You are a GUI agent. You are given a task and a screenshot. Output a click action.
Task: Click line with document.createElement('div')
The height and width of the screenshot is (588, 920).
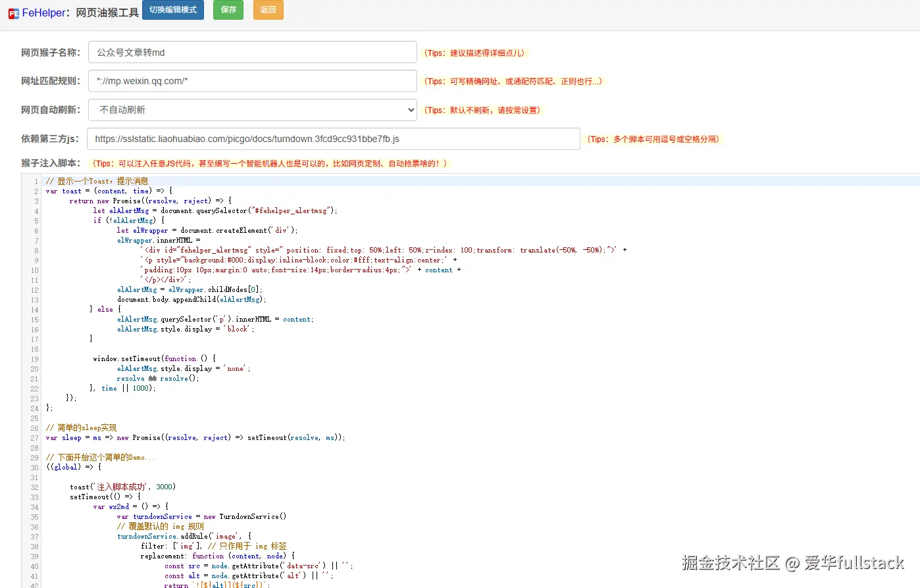[x=207, y=230]
